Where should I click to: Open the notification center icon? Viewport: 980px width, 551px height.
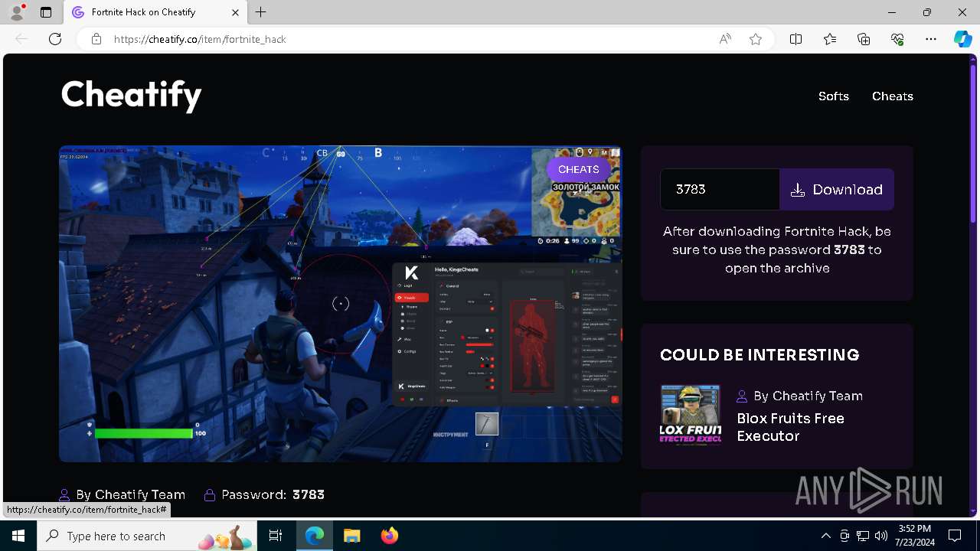click(x=955, y=536)
